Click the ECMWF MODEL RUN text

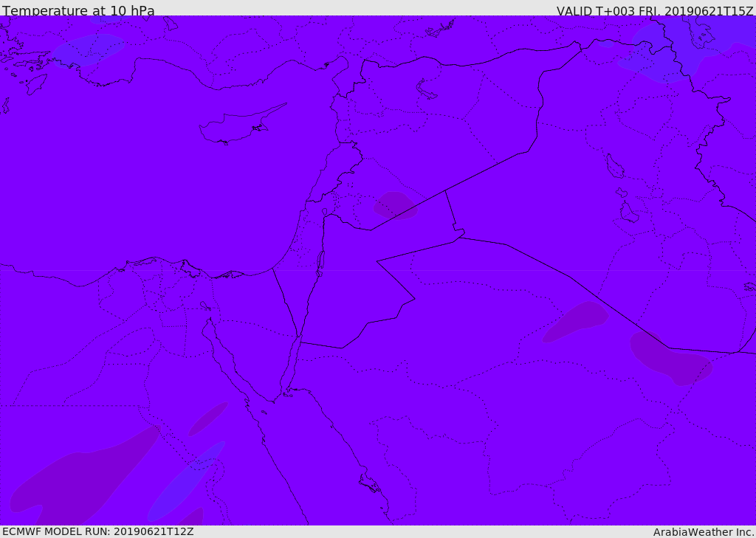[x=98, y=531]
